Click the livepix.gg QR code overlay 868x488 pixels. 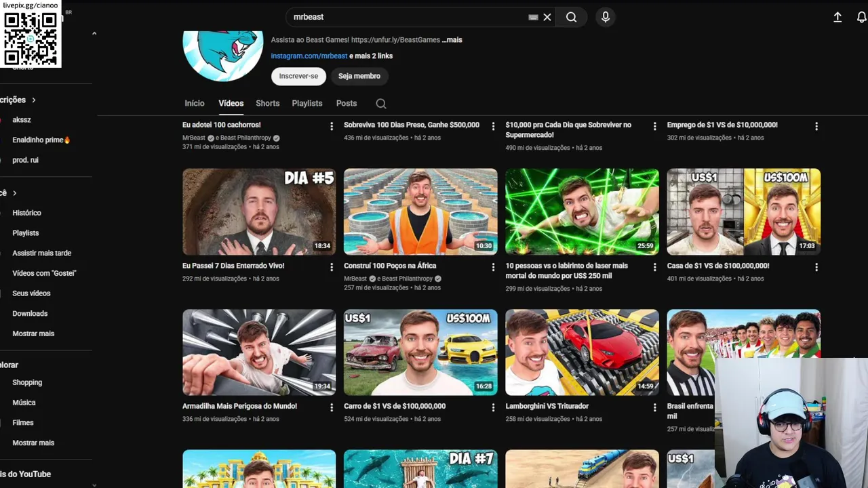tap(31, 38)
